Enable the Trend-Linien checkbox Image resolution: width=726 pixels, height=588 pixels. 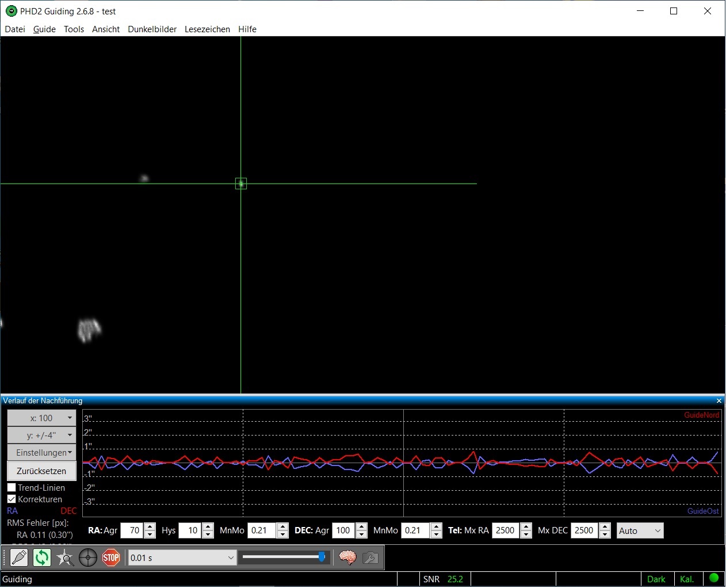pos(12,487)
